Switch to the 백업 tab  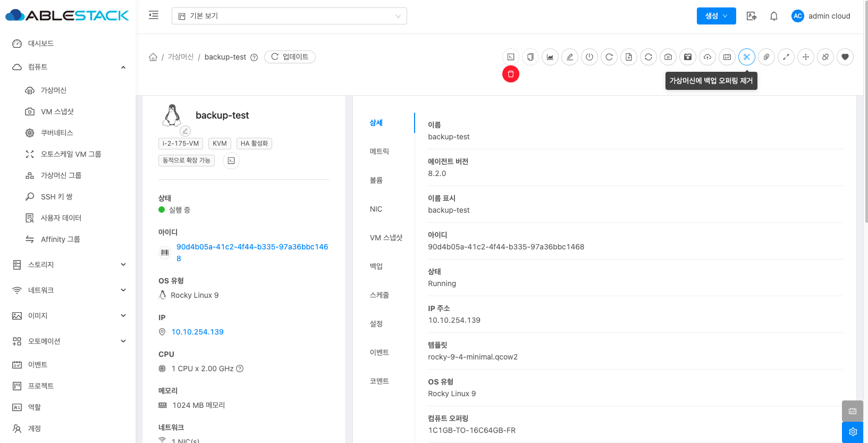click(x=376, y=266)
